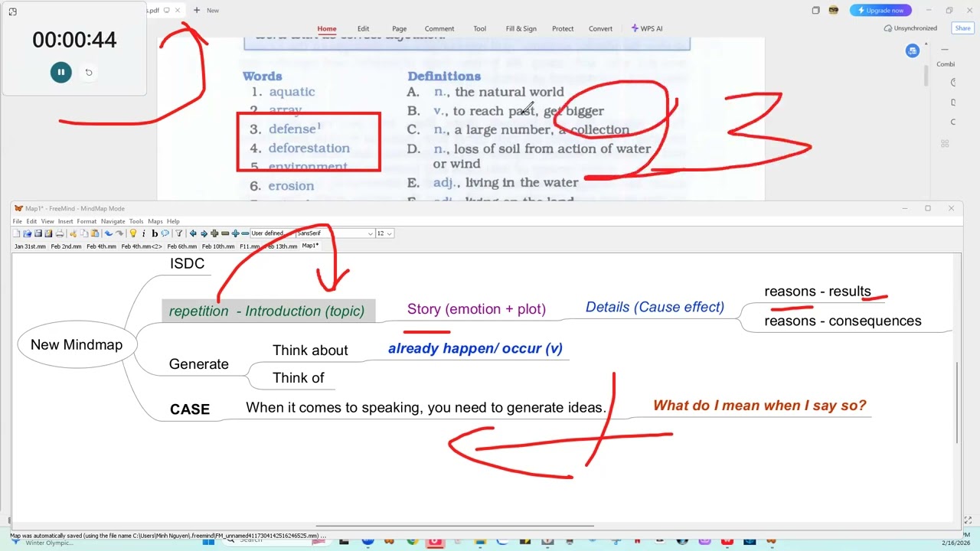Image resolution: width=980 pixels, height=551 pixels.
Task: Click the Undo arrow in FreeMind toolbar
Action: point(108,233)
